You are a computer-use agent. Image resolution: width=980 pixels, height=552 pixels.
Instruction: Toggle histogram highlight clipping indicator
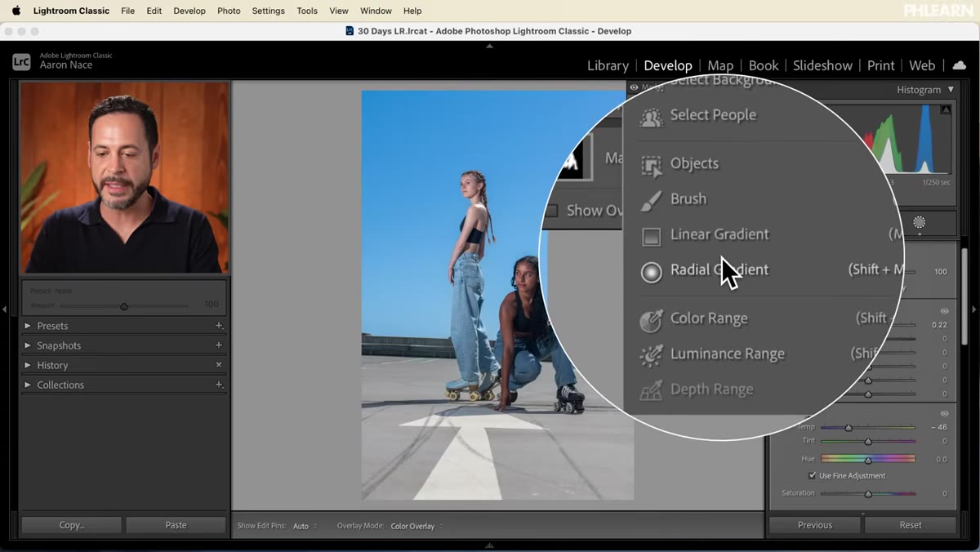(x=946, y=109)
